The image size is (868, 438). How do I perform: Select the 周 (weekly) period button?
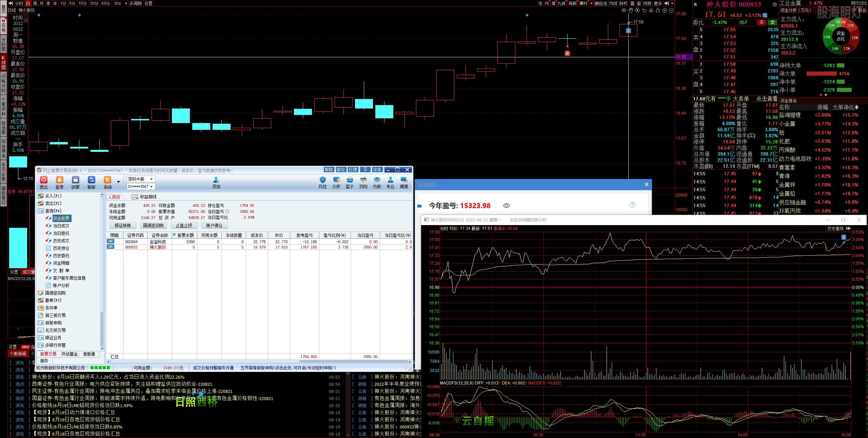tap(35, 3)
